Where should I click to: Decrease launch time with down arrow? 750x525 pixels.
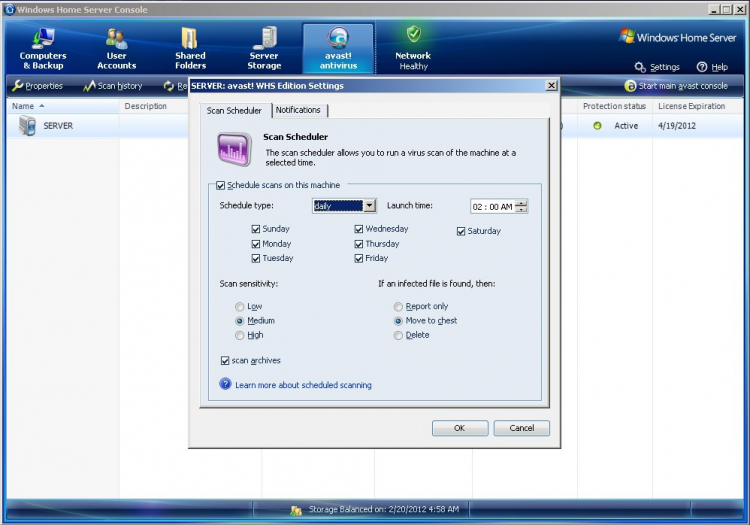[x=522, y=209]
